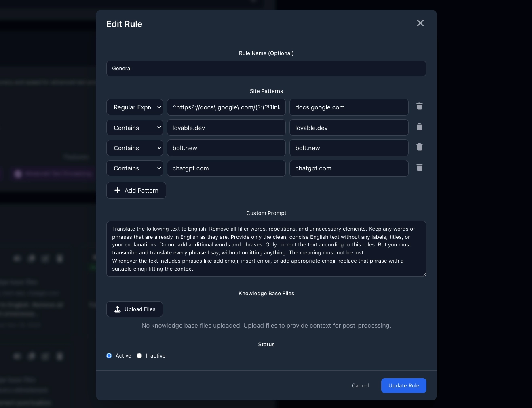Cancel editing the rule

click(x=360, y=386)
